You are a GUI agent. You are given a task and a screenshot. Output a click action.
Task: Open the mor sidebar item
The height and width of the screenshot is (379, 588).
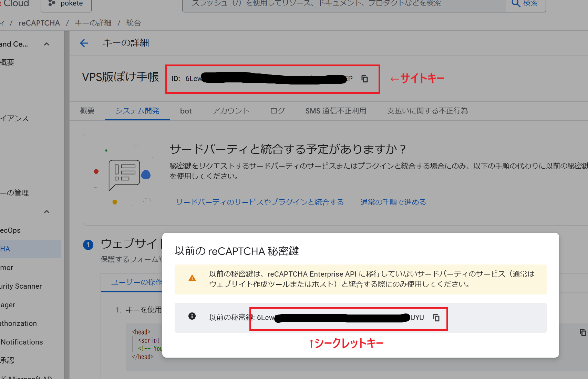(7, 268)
